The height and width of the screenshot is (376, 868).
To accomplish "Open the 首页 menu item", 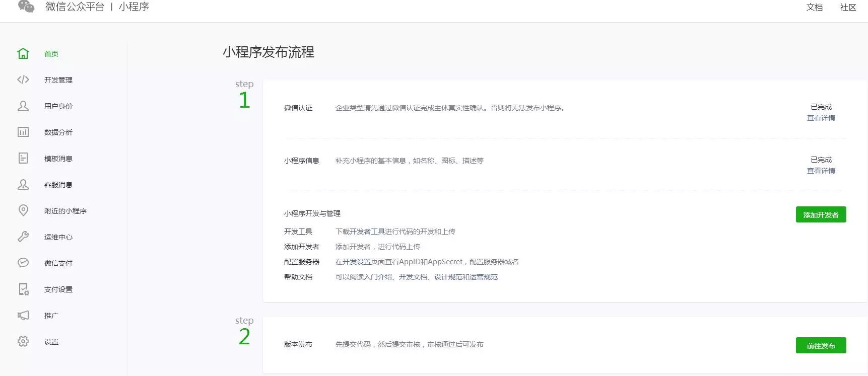I will (x=51, y=54).
